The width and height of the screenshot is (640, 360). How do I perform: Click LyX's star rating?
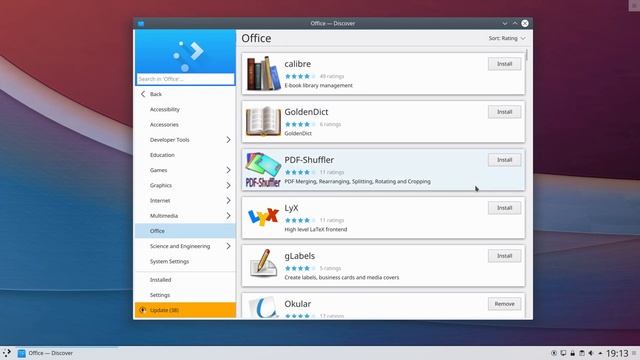coord(300,220)
